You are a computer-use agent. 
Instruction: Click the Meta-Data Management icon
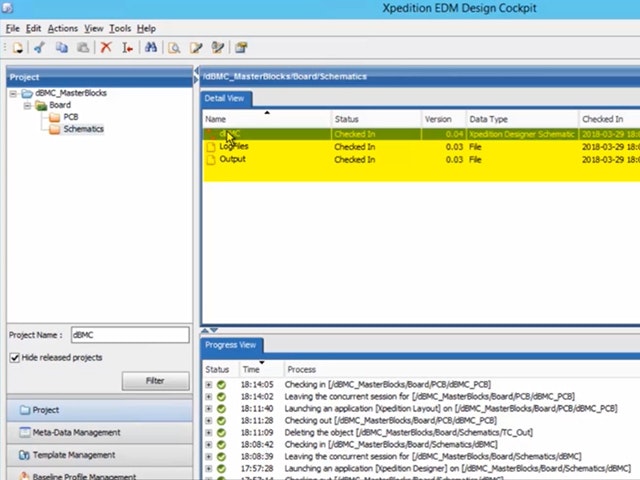25,432
